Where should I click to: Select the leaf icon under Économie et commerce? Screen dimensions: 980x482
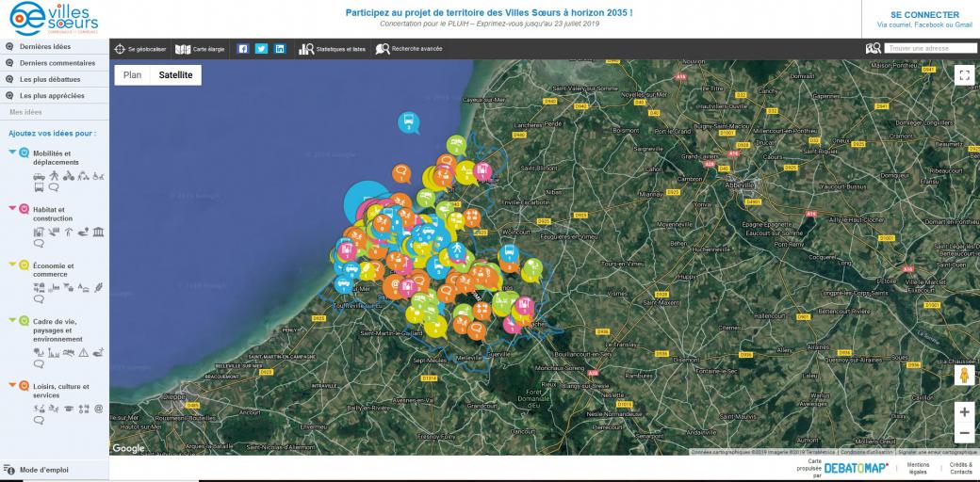[x=99, y=288]
